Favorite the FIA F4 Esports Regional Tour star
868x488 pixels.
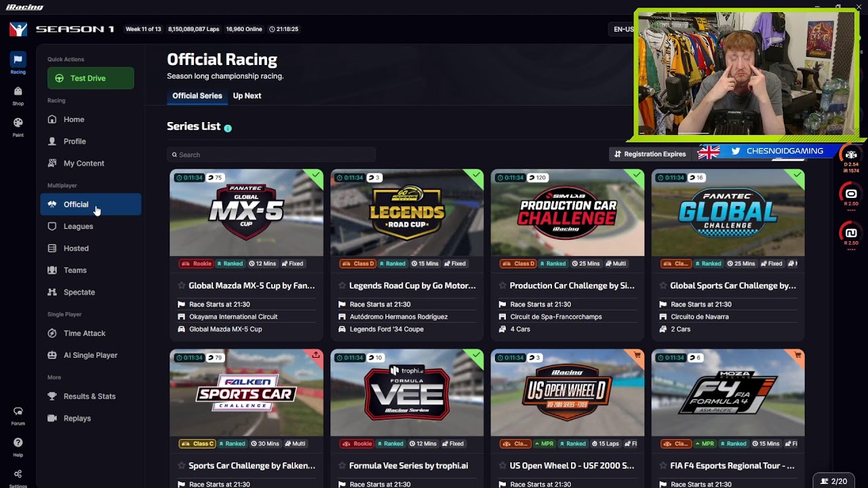tap(664, 466)
